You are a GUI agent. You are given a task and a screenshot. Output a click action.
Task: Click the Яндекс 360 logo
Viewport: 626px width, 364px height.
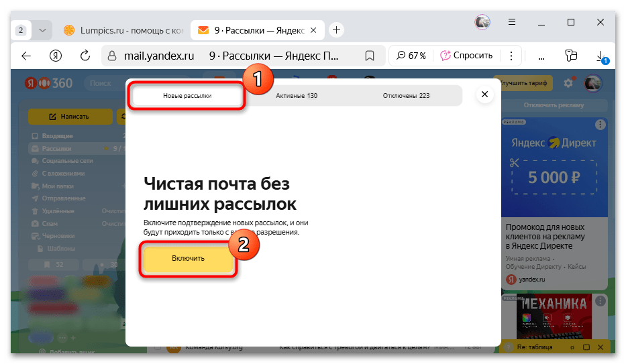click(x=49, y=83)
